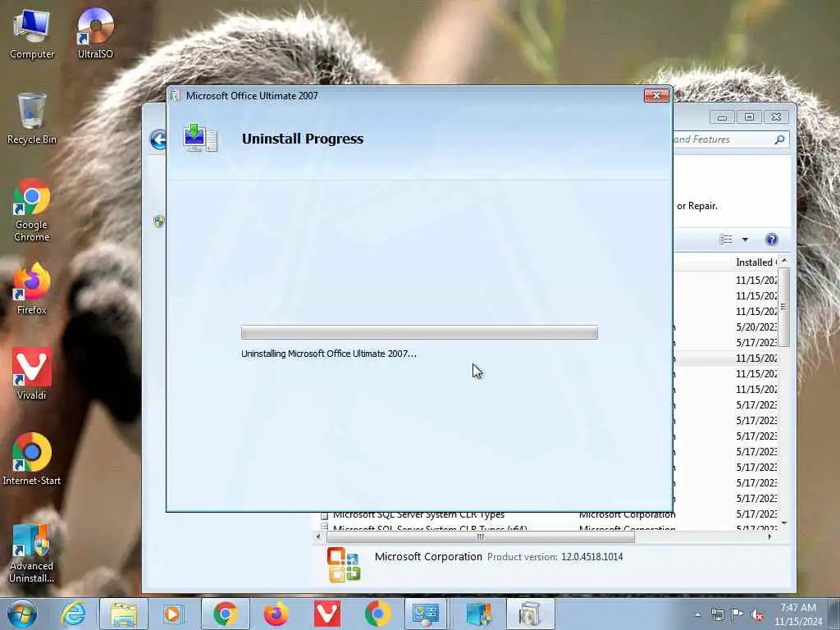
Task: Open the UltraISO desktop shortcut
Action: click(x=95, y=34)
